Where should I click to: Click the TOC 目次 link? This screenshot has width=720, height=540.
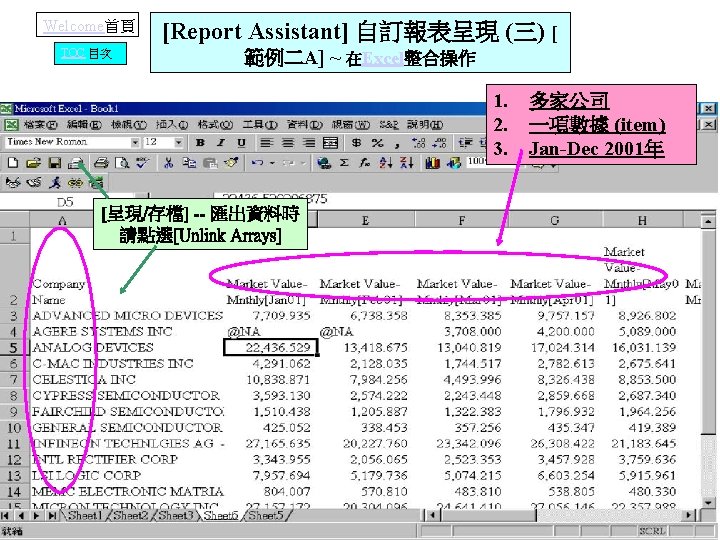tap(90, 54)
